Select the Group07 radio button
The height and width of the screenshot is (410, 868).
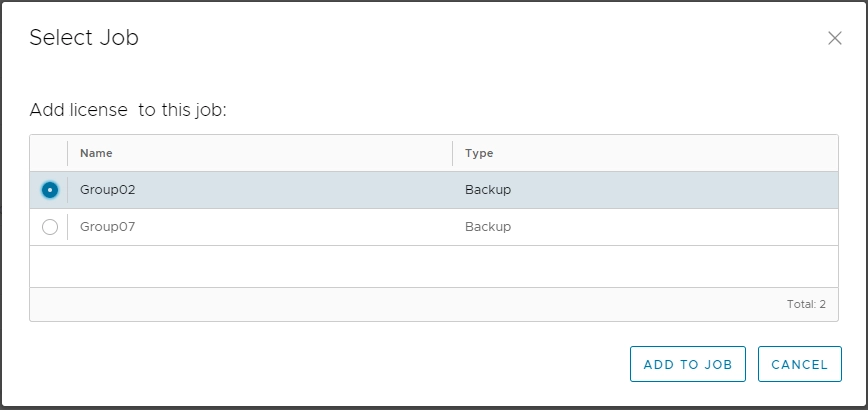pos(50,227)
